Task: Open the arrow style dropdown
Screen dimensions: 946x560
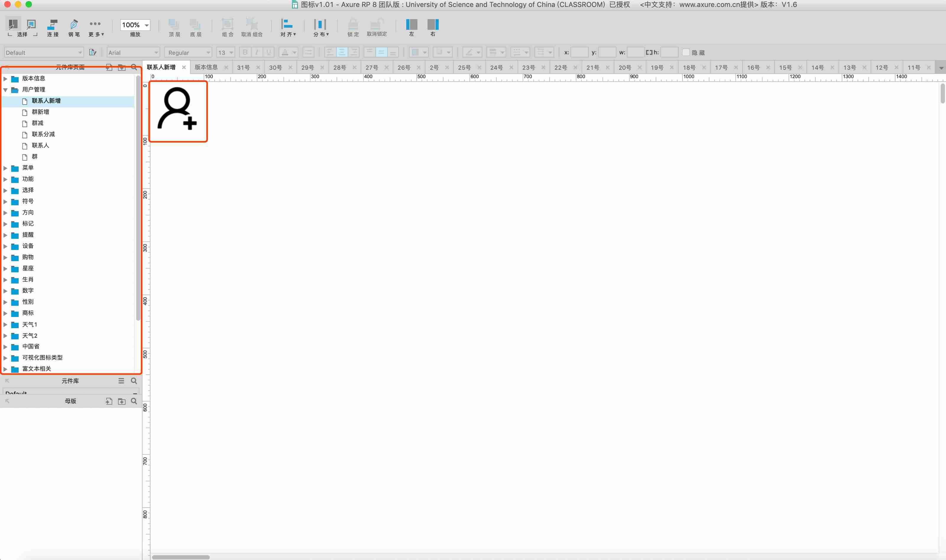Action: point(544,52)
